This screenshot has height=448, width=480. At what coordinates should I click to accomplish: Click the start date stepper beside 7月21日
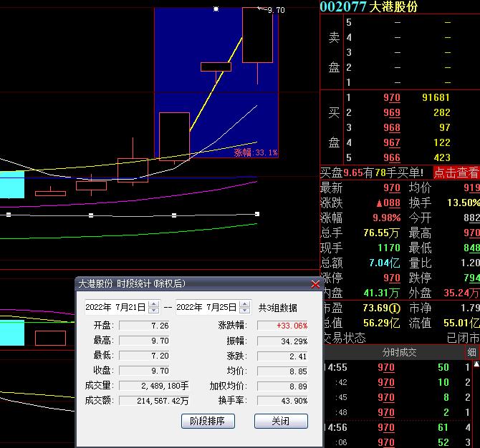click(153, 307)
